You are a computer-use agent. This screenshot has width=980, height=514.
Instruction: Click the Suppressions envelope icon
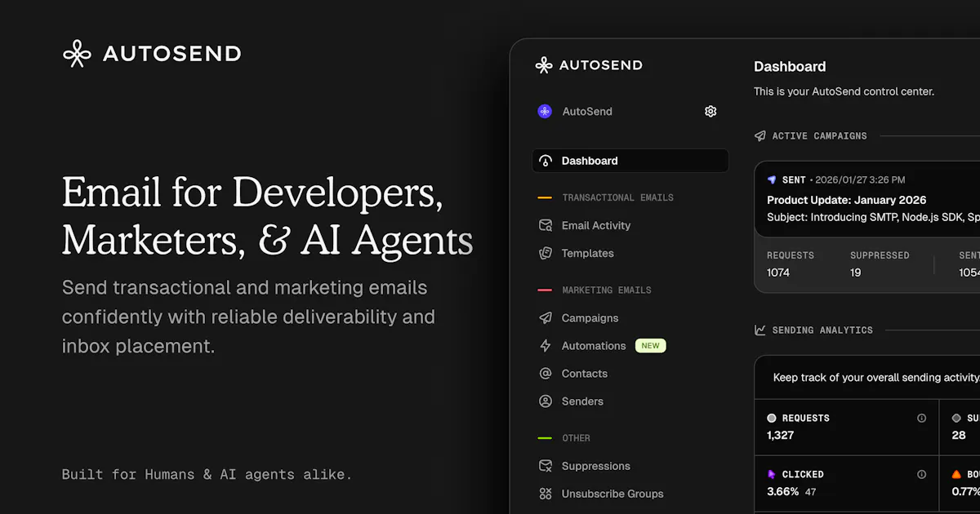pyautogui.click(x=546, y=466)
